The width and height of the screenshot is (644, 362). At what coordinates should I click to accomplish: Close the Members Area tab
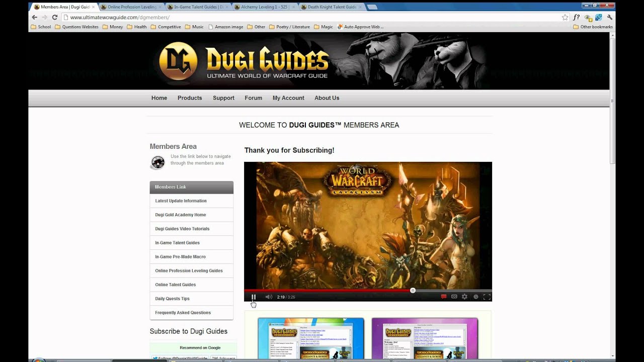(93, 7)
